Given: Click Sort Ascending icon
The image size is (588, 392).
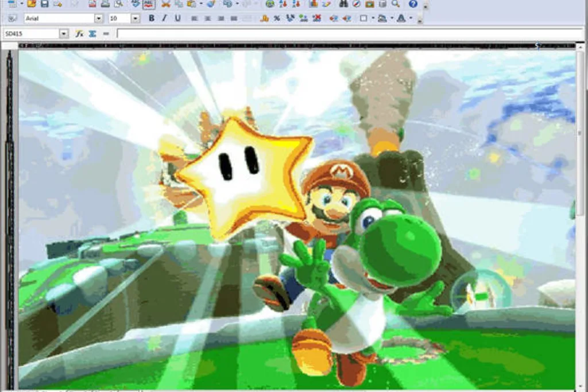Looking at the screenshot, I should 283,4.
